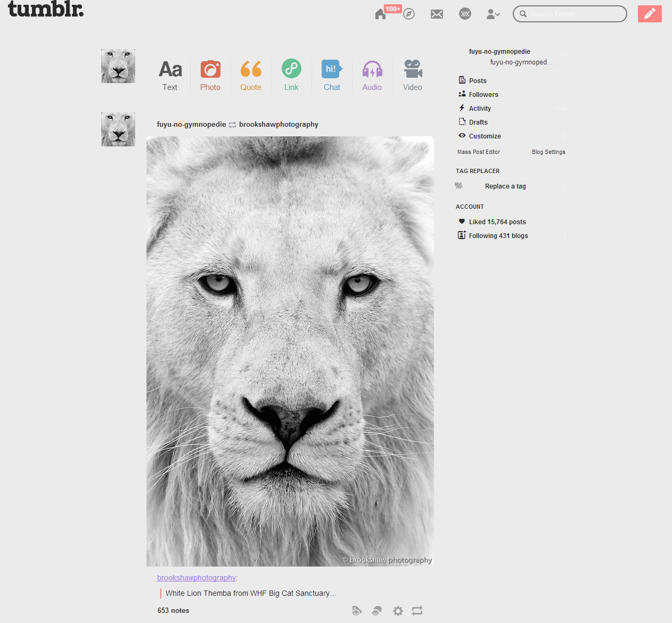Click the red compose pencil button
This screenshot has width=672, height=623.
tap(650, 14)
